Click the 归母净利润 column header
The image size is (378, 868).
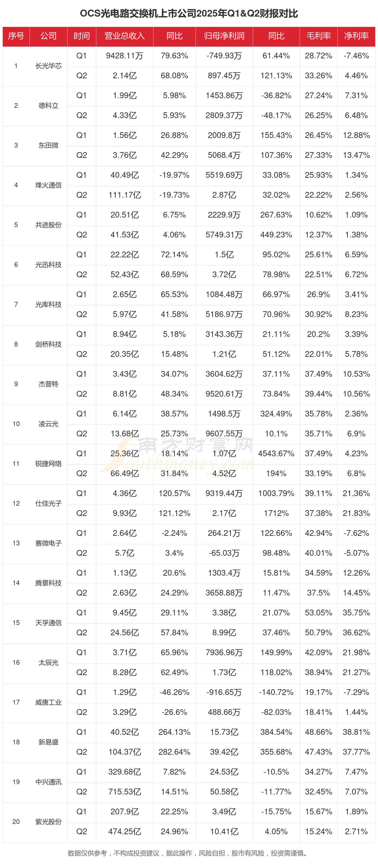coord(224,36)
